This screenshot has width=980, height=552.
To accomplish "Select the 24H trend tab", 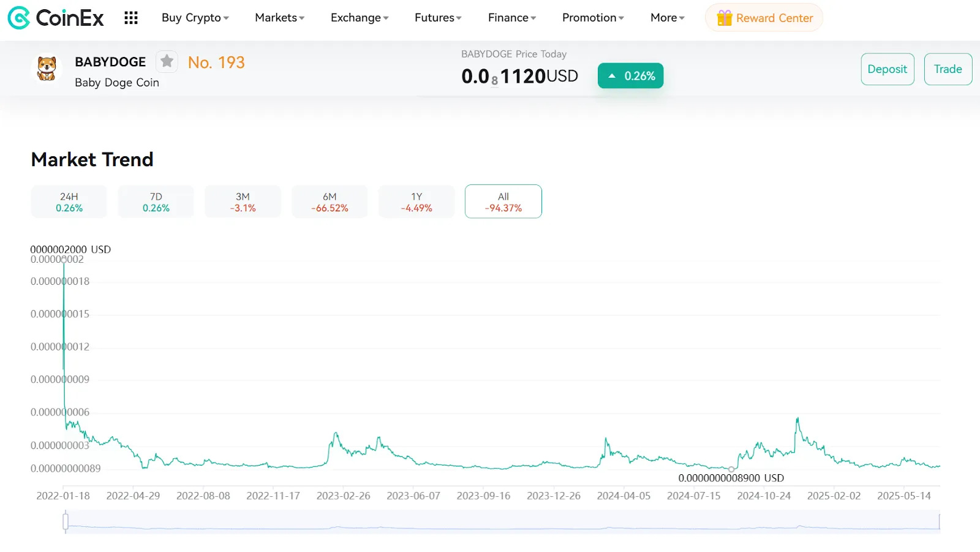I will pyautogui.click(x=69, y=202).
